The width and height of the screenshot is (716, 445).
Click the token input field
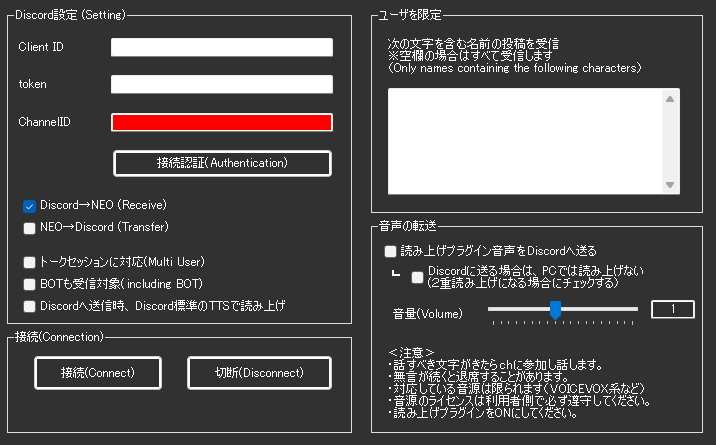click(221, 84)
